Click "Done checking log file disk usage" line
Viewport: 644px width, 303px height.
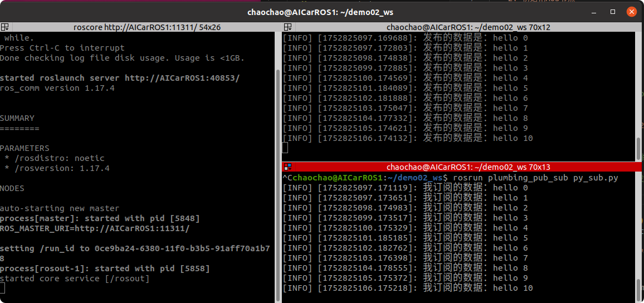123,58
